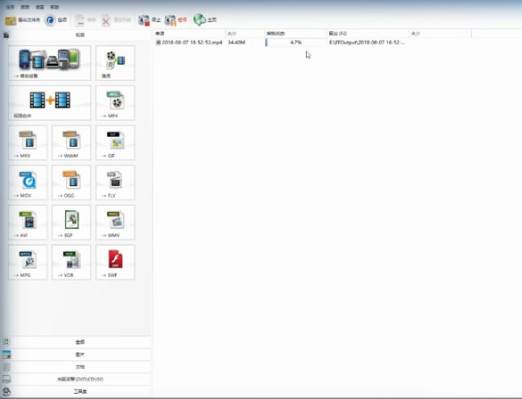Expand the Audio (音频) category bar
The height and width of the screenshot is (399, 522).
pyautogui.click(x=76, y=342)
